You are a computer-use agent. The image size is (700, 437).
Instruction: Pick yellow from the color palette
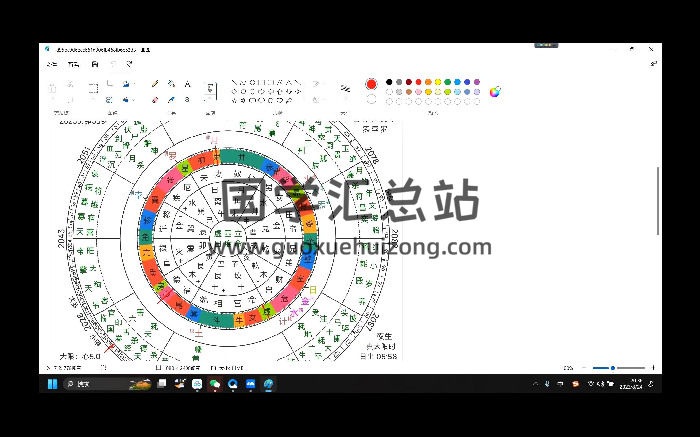(x=438, y=82)
